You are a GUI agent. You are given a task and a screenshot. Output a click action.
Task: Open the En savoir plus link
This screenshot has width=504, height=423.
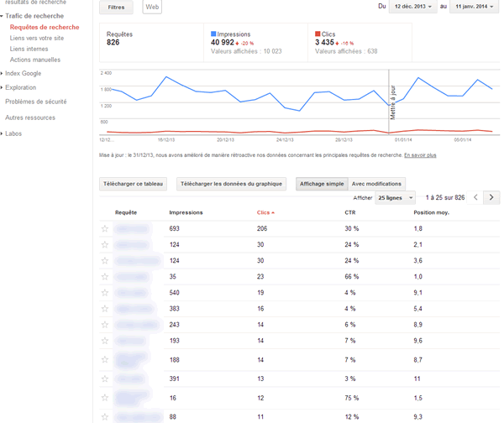pyautogui.click(x=420, y=155)
